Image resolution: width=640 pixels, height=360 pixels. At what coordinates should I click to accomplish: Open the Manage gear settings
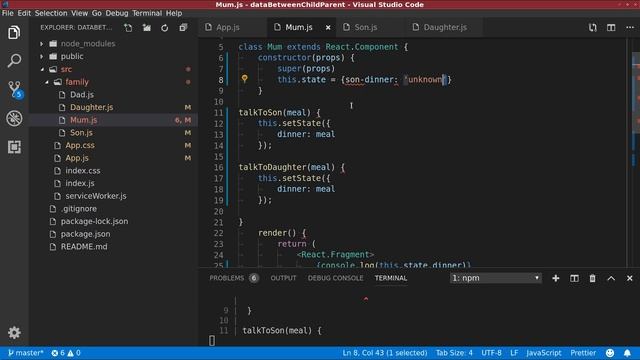(x=14, y=333)
